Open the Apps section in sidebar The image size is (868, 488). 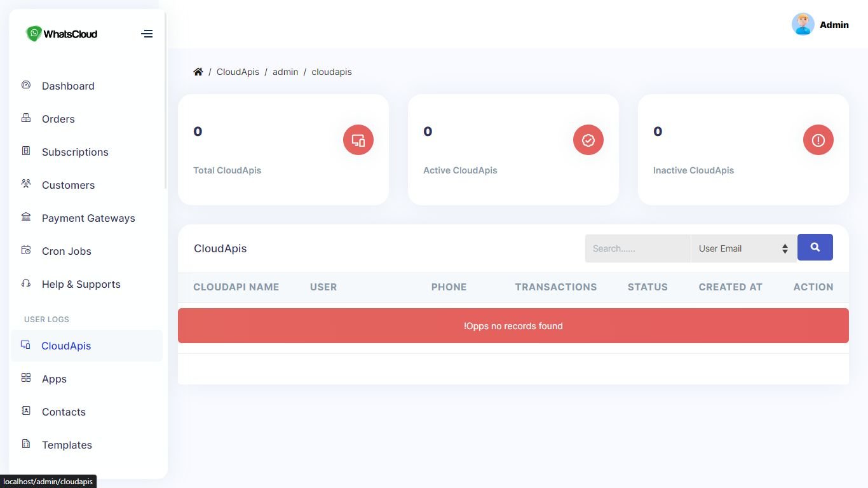(x=54, y=379)
